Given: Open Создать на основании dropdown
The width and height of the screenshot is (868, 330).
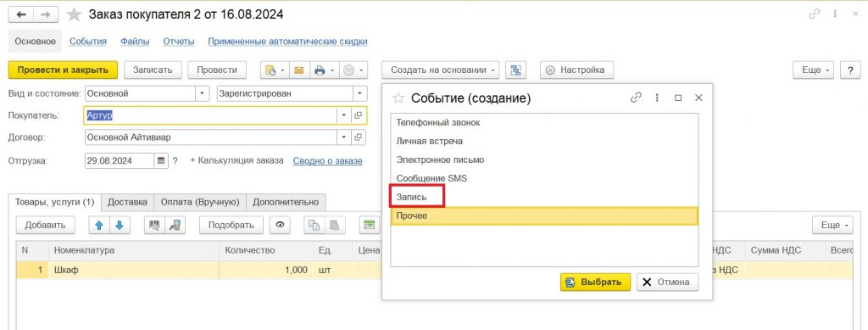Looking at the screenshot, I should point(440,70).
